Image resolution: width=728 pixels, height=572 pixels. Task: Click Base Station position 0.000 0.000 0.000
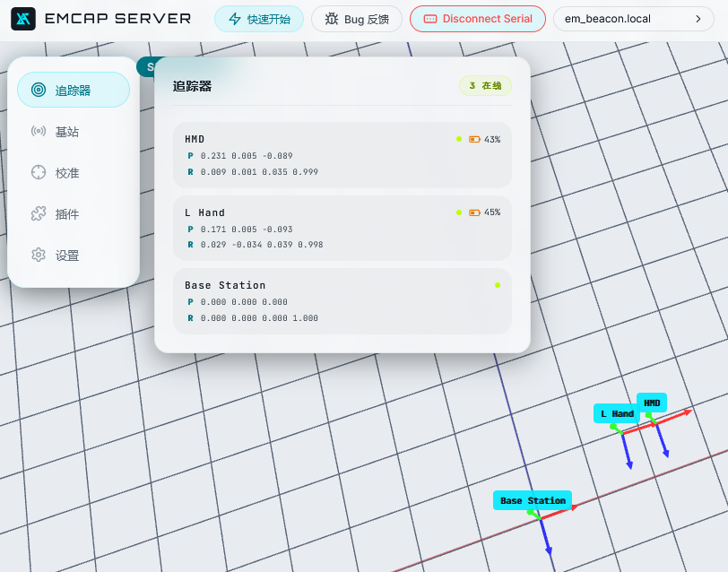[244, 302]
